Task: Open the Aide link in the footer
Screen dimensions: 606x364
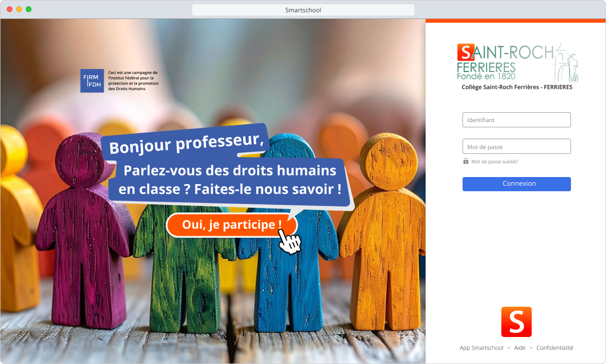Action: (x=520, y=348)
